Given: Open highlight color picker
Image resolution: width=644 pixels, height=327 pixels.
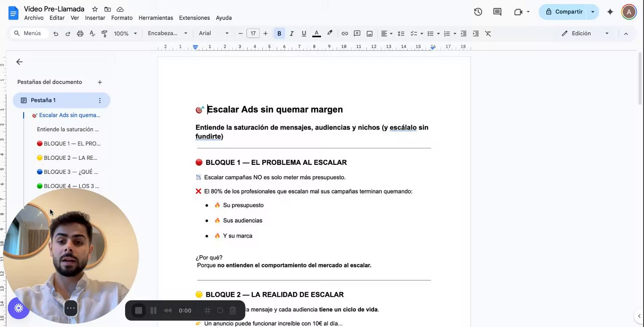Looking at the screenshot, I should 329,34.
